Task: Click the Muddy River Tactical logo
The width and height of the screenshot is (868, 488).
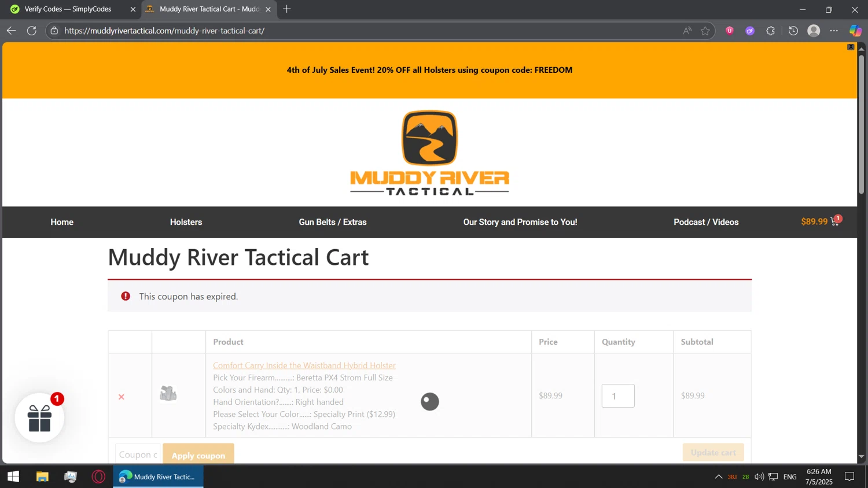Action: tap(429, 153)
